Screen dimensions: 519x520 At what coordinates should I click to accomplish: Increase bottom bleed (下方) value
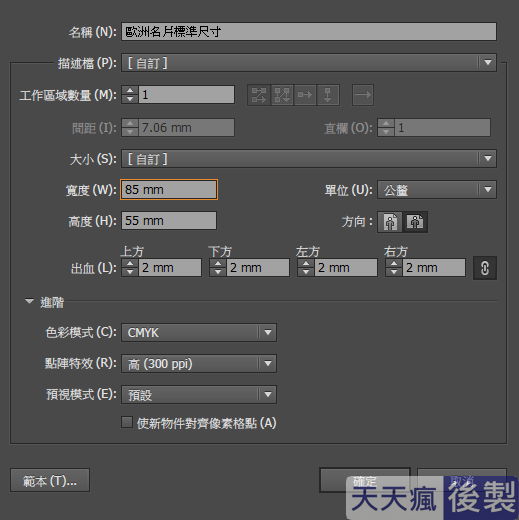tap(218, 263)
